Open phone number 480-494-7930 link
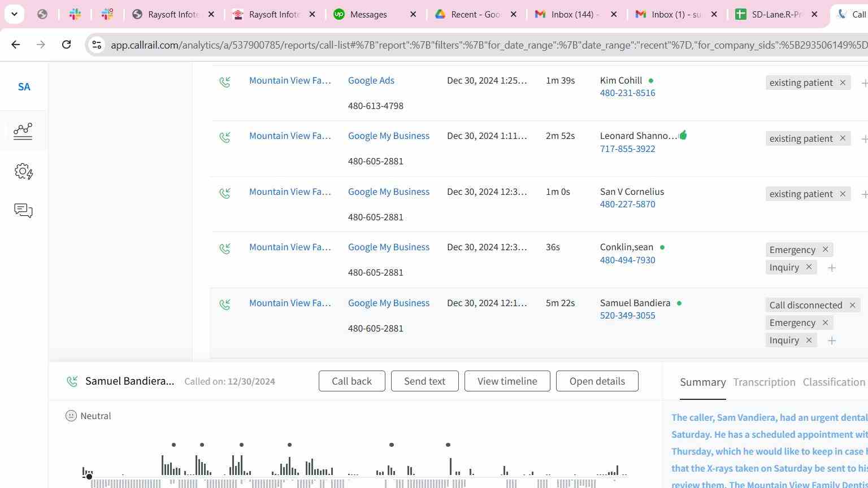Viewport: 868px width, 488px height. point(627,260)
